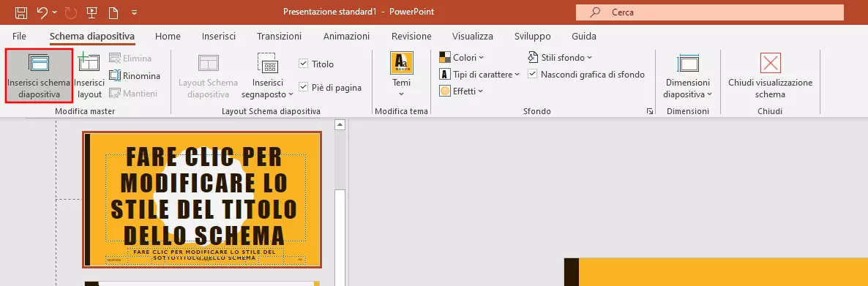Customize Quick Access Toolbar dropdown
Viewport: 868px width, 286px height.
pyautogui.click(x=134, y=12)
